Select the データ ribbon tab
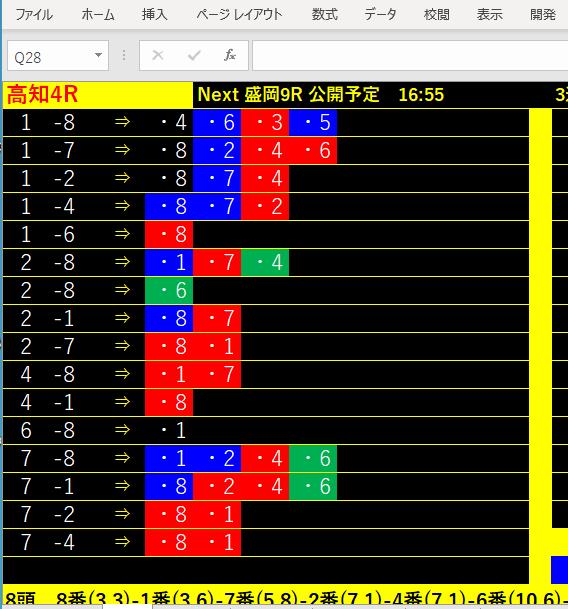This screenshot has width=568, height=609. [x=380, y=15]
